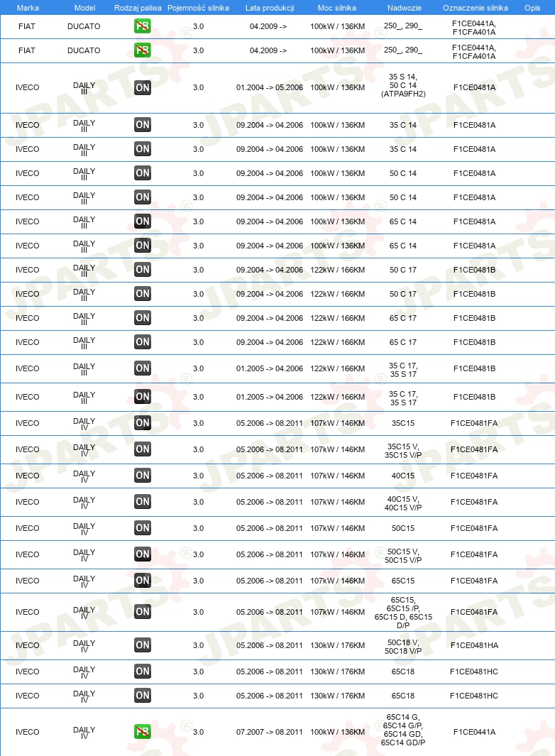555x756 pixels.
Task: Select the body cell 35C15 V, 35C15 V/P
Action: click(403, 451)
